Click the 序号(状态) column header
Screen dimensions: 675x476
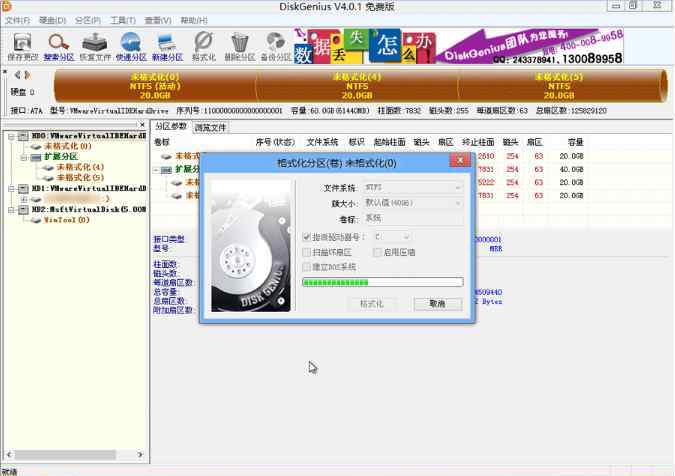(275, 142)
